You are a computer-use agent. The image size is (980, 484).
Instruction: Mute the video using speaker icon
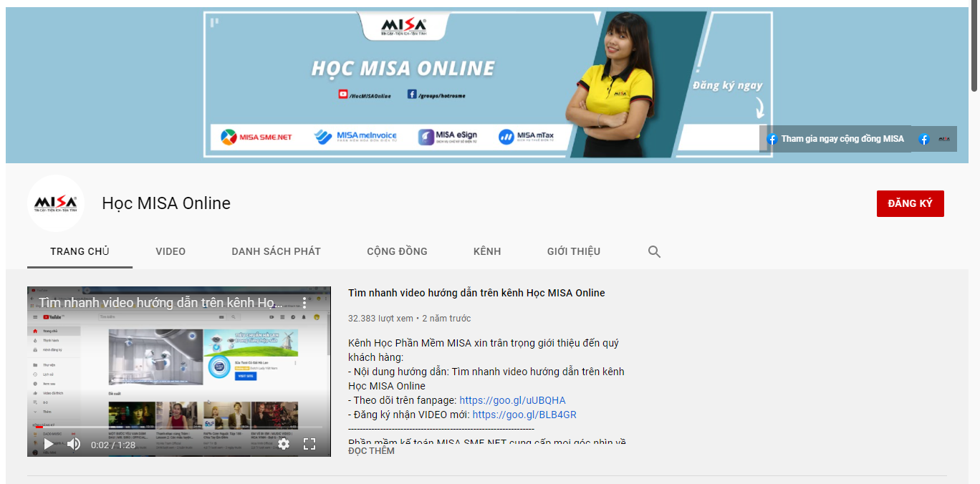point(74,444)
